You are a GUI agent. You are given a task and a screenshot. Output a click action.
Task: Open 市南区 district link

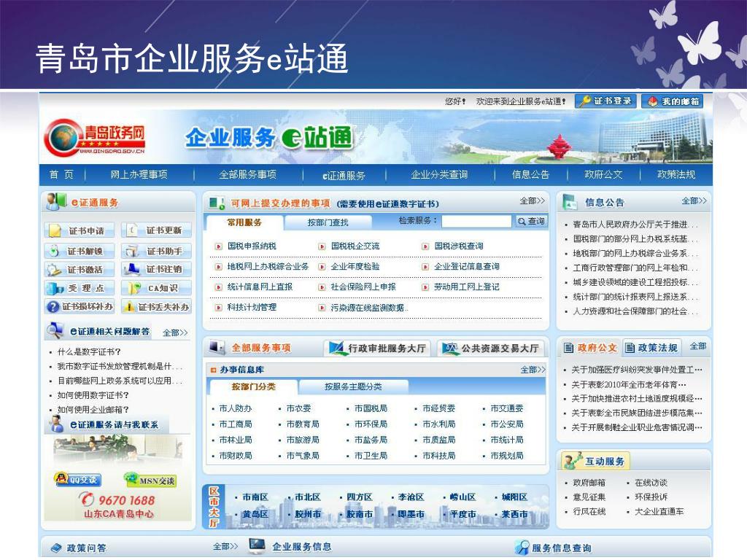pos(255,497)
